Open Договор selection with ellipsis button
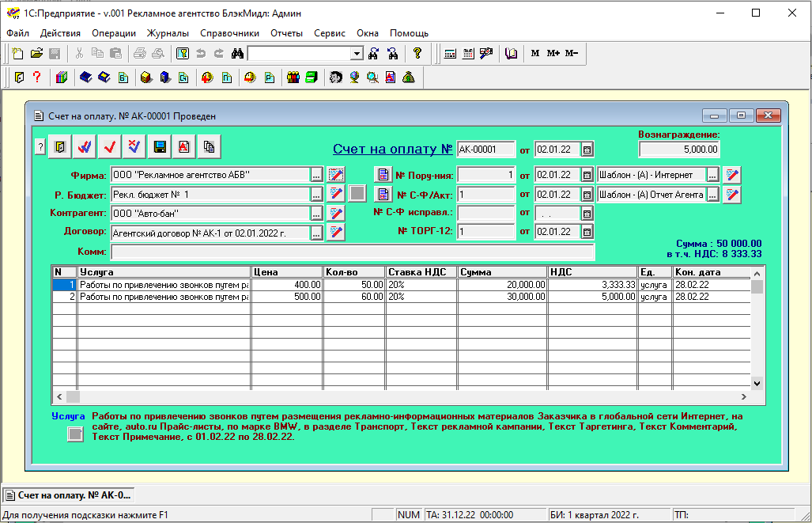 (316, 233)
